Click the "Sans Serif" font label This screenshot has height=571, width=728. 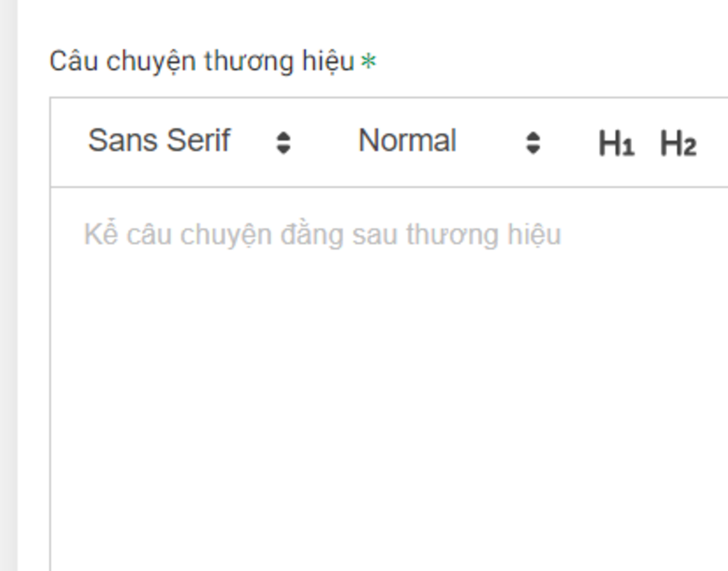[x=159, y=141]
